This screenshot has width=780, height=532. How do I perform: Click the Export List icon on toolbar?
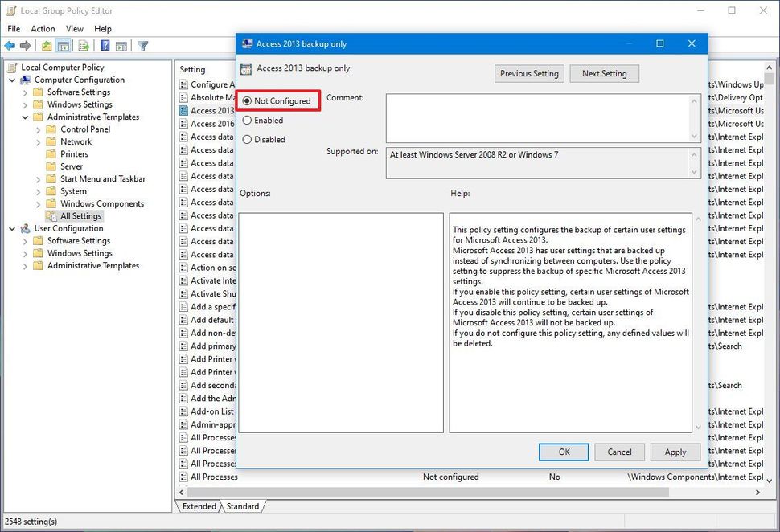pos(82,46)
